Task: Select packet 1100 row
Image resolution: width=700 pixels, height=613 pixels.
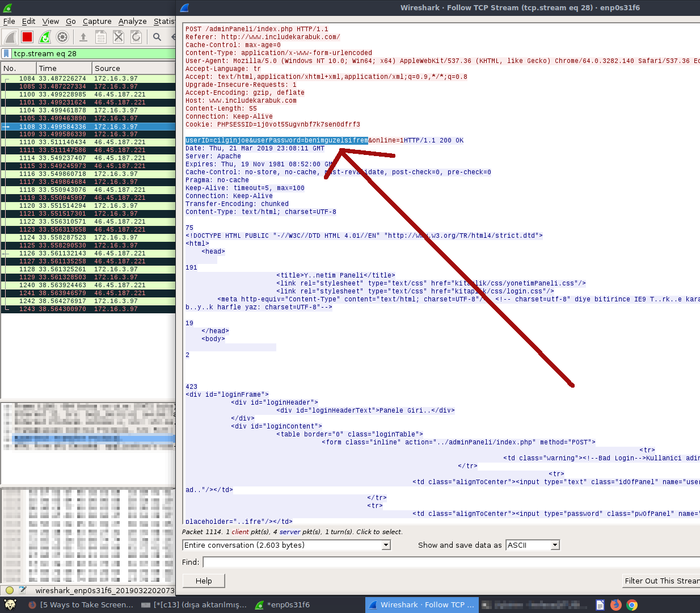Action: tap(88, 94)
